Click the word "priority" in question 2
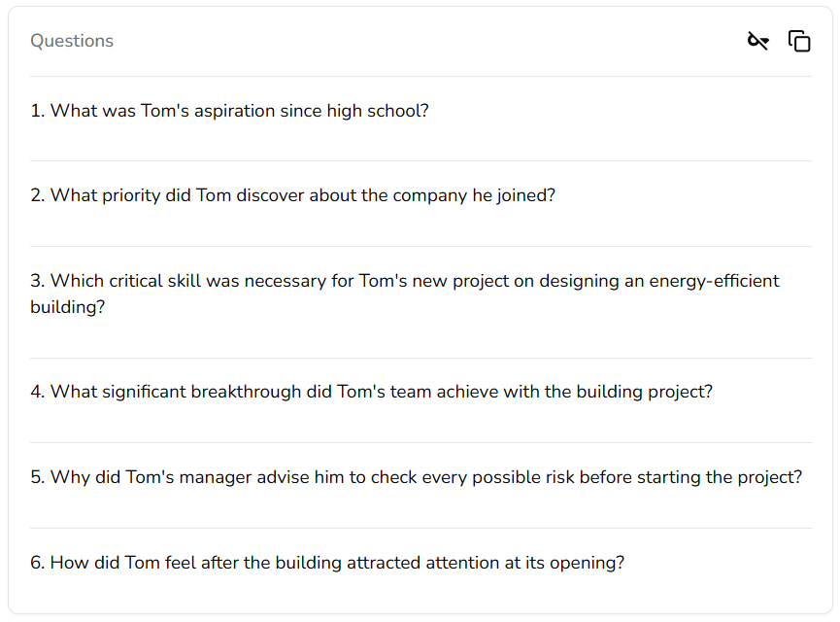 click(131, 195)
